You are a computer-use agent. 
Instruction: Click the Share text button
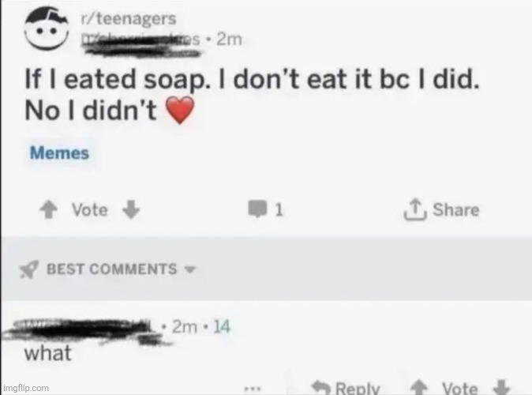tap(455, 209)
